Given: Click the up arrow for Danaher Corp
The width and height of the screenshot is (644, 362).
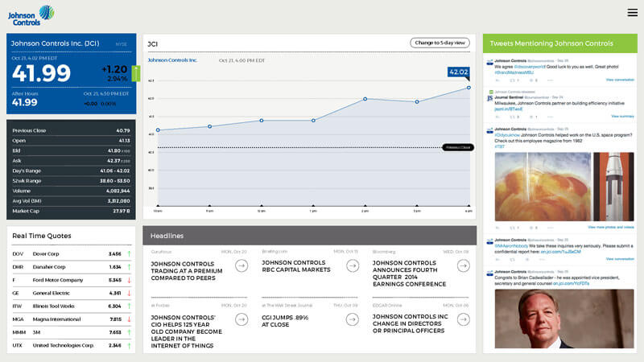Looking at the screenshot, I should click(129, 267).
